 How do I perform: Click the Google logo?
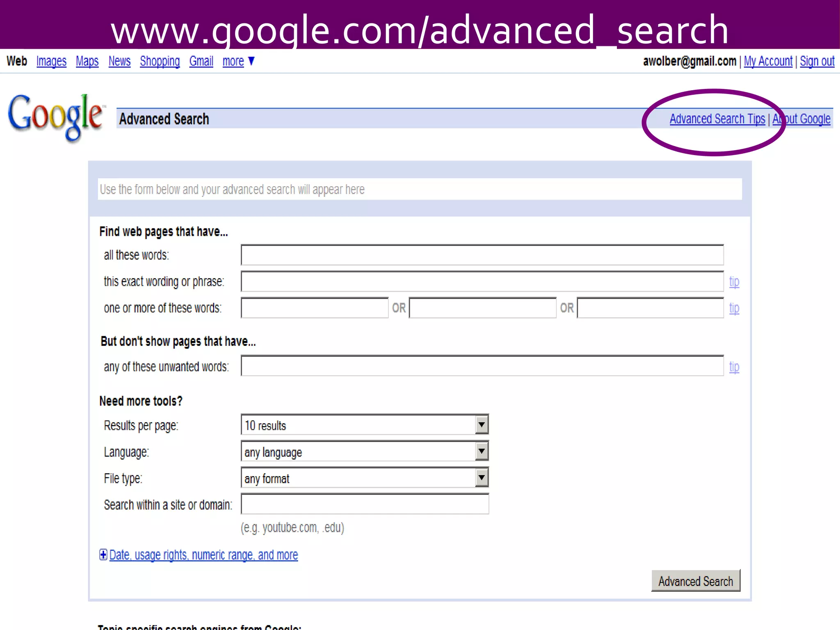55,117
